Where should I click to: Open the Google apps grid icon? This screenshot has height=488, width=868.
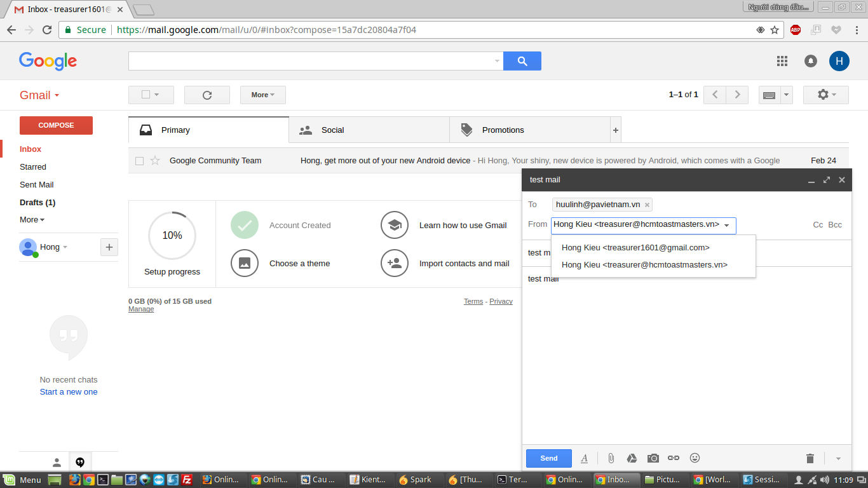tap(782, 61)
